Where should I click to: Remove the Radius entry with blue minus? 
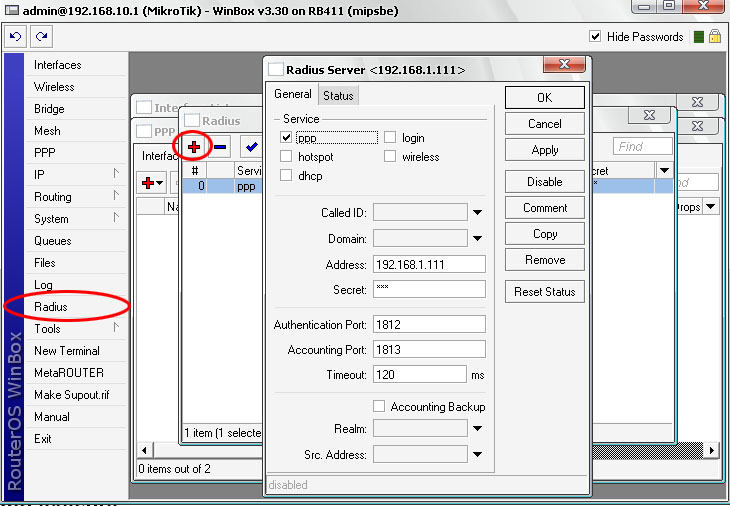pyautogui.click(x=220, y=147)
